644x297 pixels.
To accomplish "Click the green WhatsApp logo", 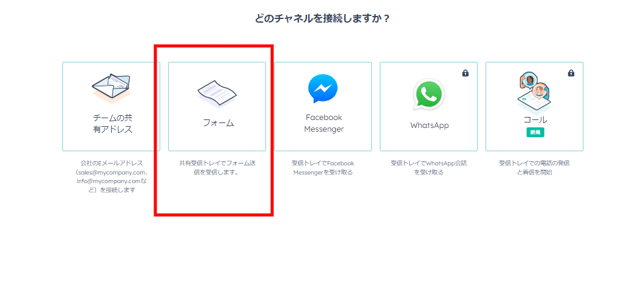I will 429,94.
